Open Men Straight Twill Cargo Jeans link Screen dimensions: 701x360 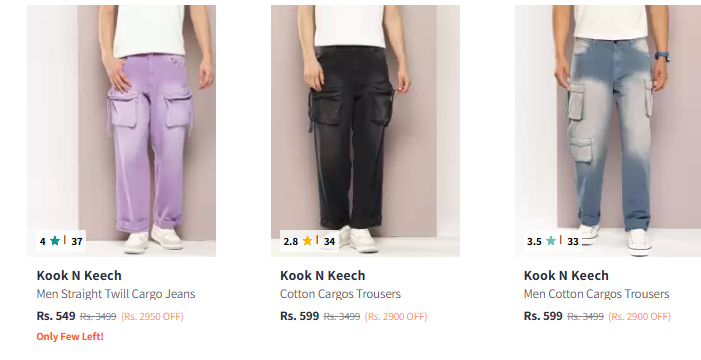[116, 294]
